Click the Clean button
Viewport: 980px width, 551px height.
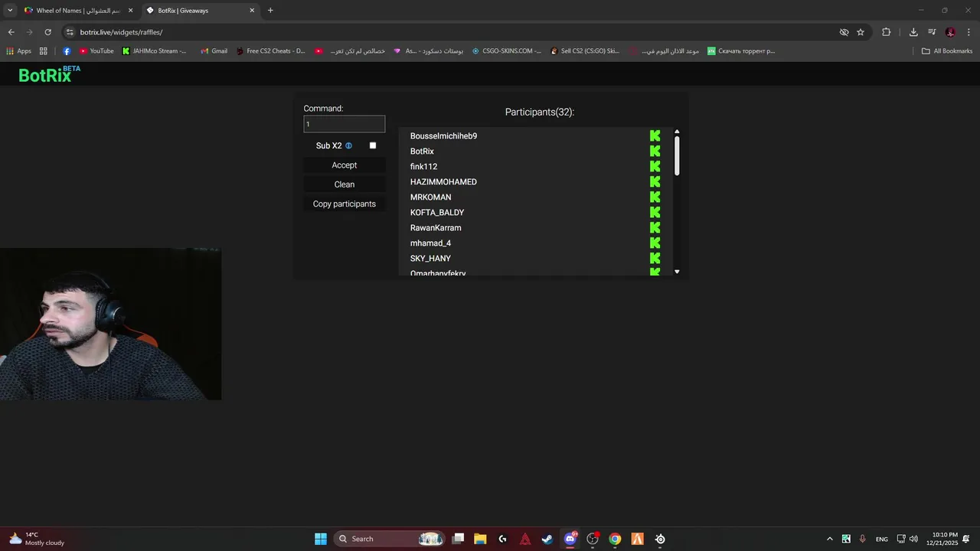pyautogui.click(x=345, y=184)
